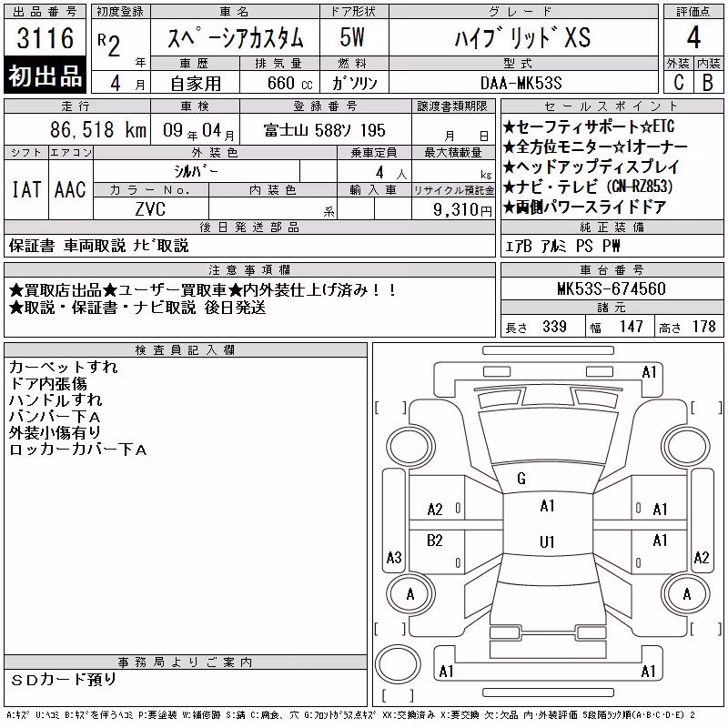
Task: Click the color number ZVC field
Action: pyautogui.click(x=150, y=209)
